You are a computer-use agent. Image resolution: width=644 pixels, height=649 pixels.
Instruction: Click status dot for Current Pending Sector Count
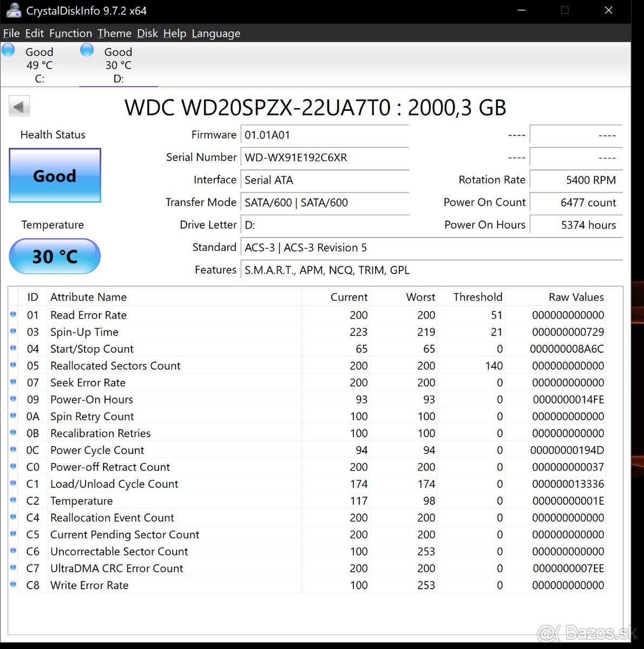click(x=13, y=534)
